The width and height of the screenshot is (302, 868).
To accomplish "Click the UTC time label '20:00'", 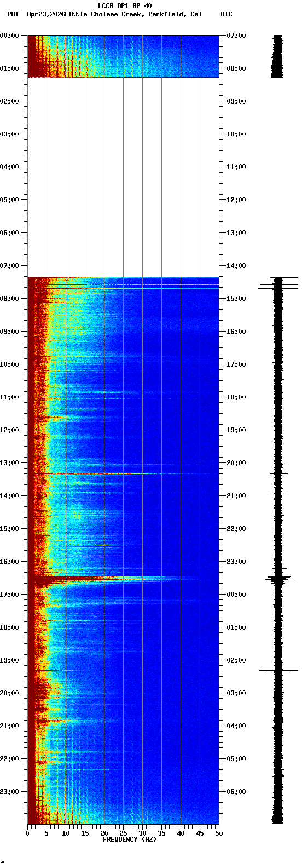I will tap(236, 463).
